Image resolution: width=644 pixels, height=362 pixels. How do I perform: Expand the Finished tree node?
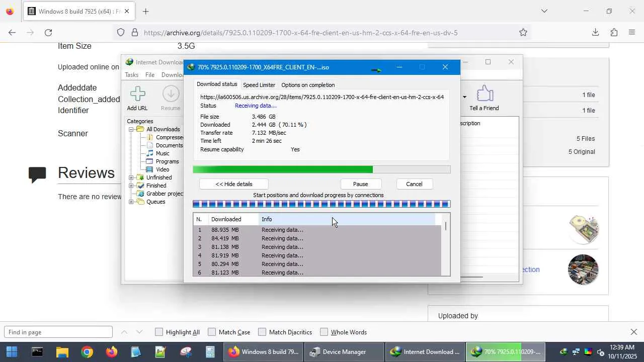pyautogui.click(x=131, y=186)
